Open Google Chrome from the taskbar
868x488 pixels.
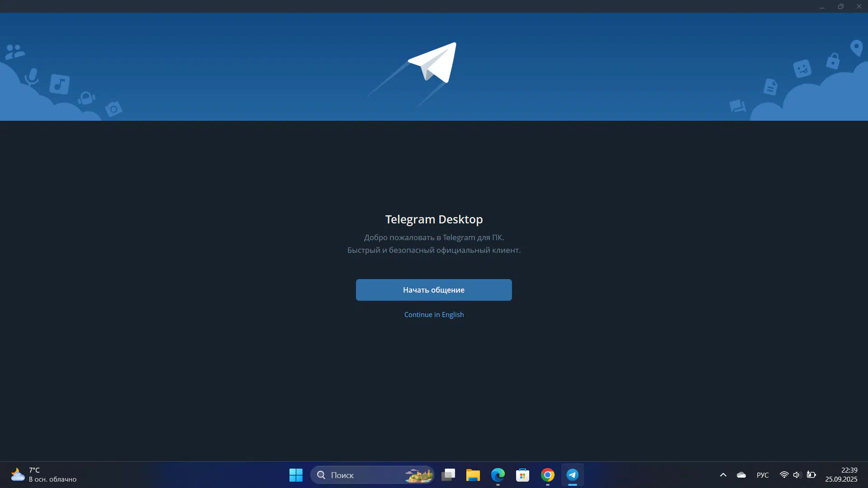547,475
